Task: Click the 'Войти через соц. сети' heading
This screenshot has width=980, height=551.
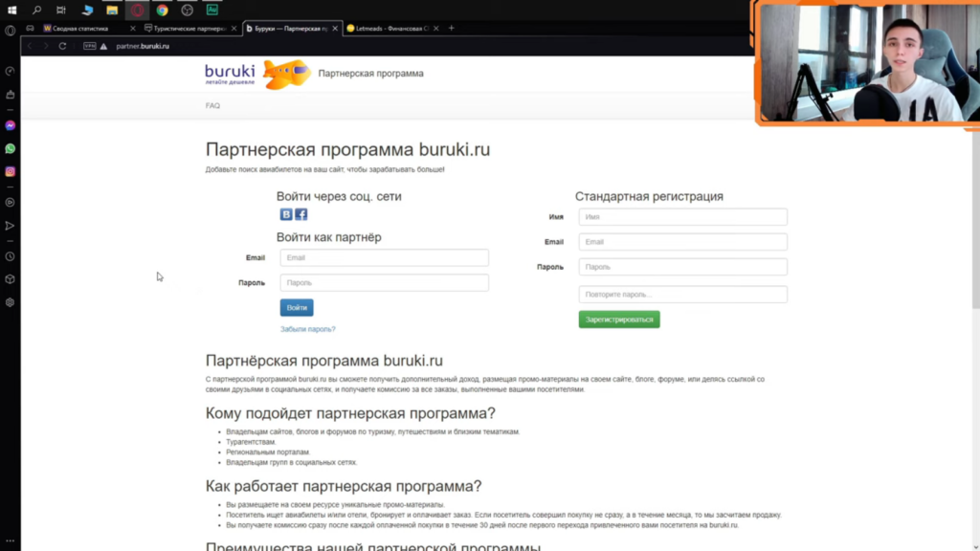Action: point(339,196)
